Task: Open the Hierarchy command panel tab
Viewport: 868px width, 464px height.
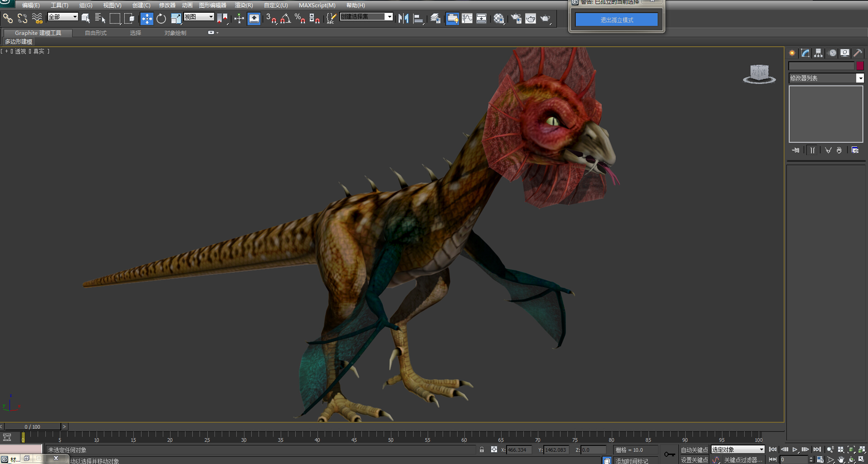Action: point(818,53)
